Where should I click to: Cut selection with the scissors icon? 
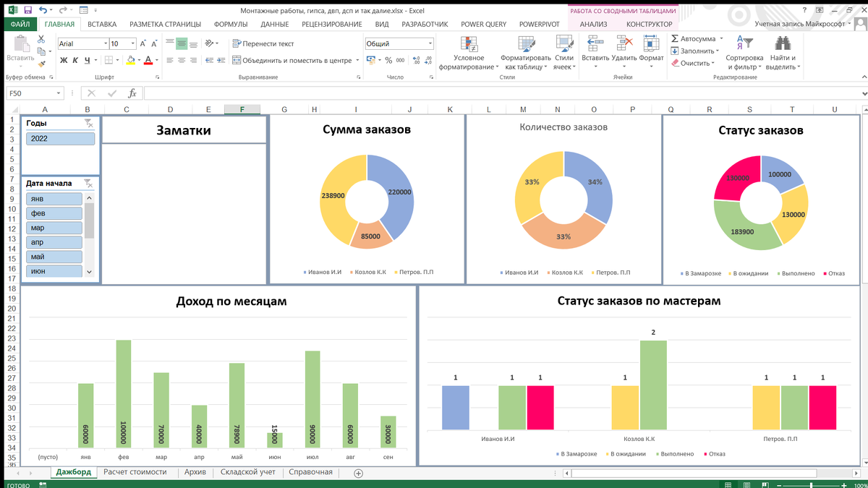tap(42, 39)
